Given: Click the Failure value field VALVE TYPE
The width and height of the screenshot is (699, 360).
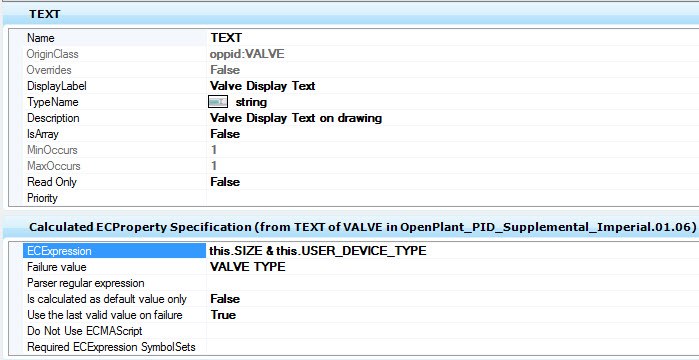Looking at the screenshot, I should point(452,267).
